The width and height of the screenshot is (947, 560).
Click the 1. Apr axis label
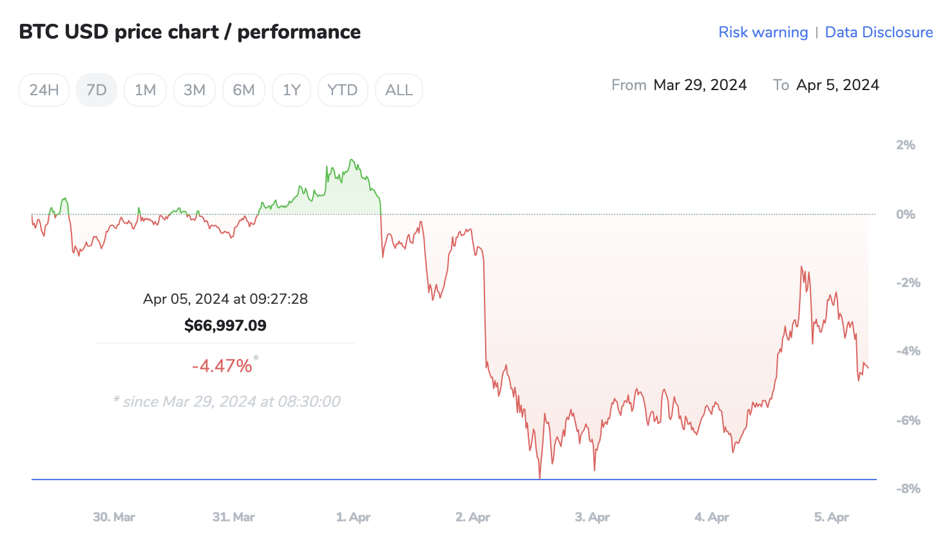coord(353,517)
